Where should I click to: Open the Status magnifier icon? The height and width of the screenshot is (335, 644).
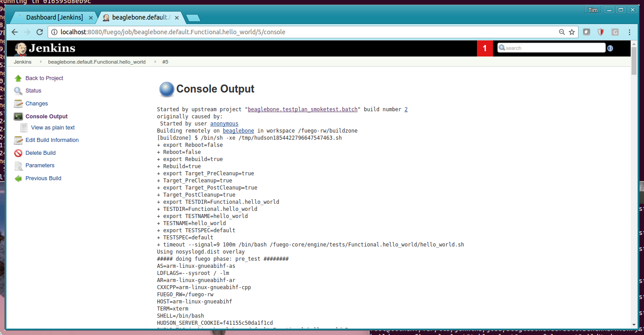coord(18,91)
